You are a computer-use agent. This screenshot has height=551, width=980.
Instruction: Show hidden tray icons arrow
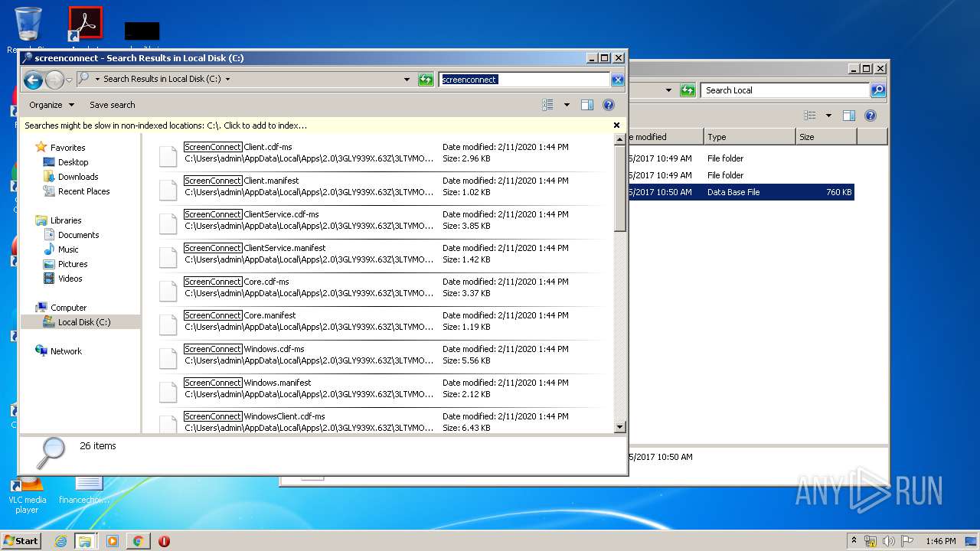pyautogui.click(x=854, y=540)
